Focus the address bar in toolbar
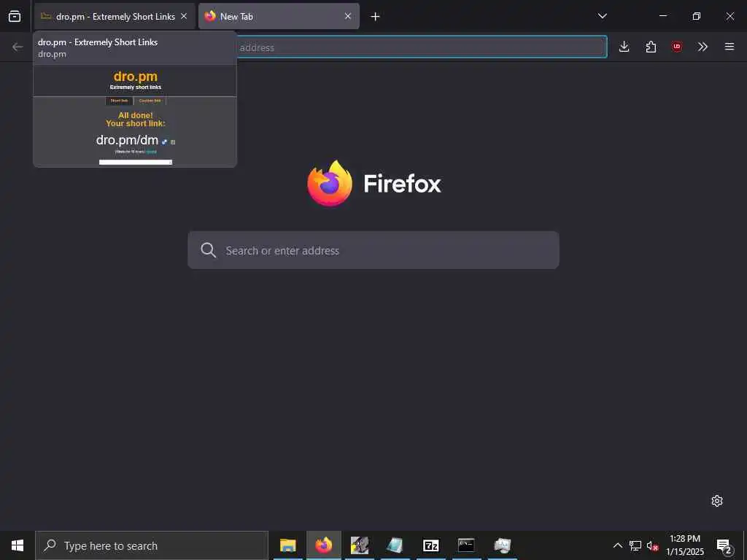 [x=422, y=47]
